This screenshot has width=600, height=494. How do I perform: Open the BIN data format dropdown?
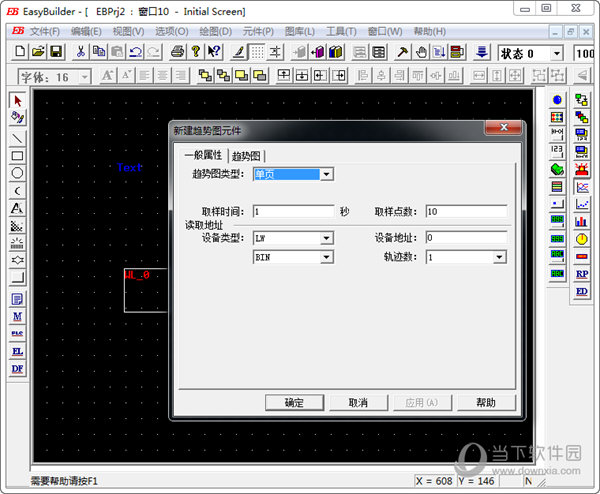(326, 257)
